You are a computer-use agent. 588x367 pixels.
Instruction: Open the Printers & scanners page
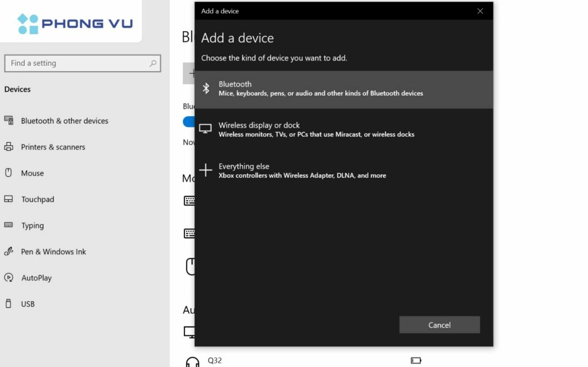(53, 147)
